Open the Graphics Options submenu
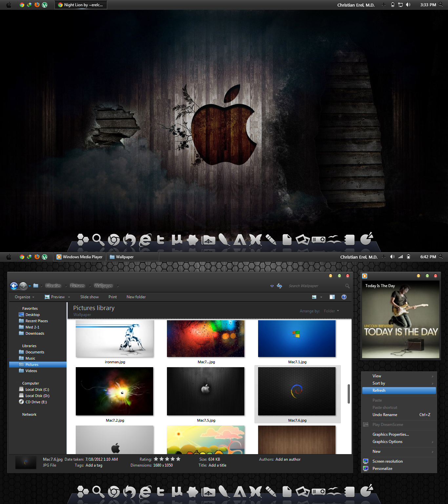The width and height of the screenshot is (448, 504). pyautogui.click(x=399, y=442)
